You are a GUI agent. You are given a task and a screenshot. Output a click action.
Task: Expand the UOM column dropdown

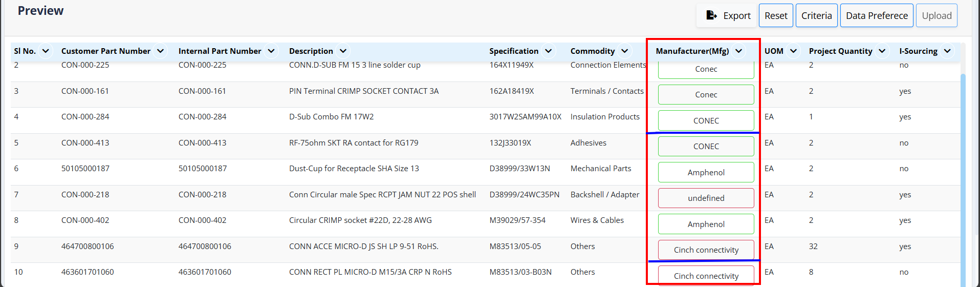tap(793, 51)
